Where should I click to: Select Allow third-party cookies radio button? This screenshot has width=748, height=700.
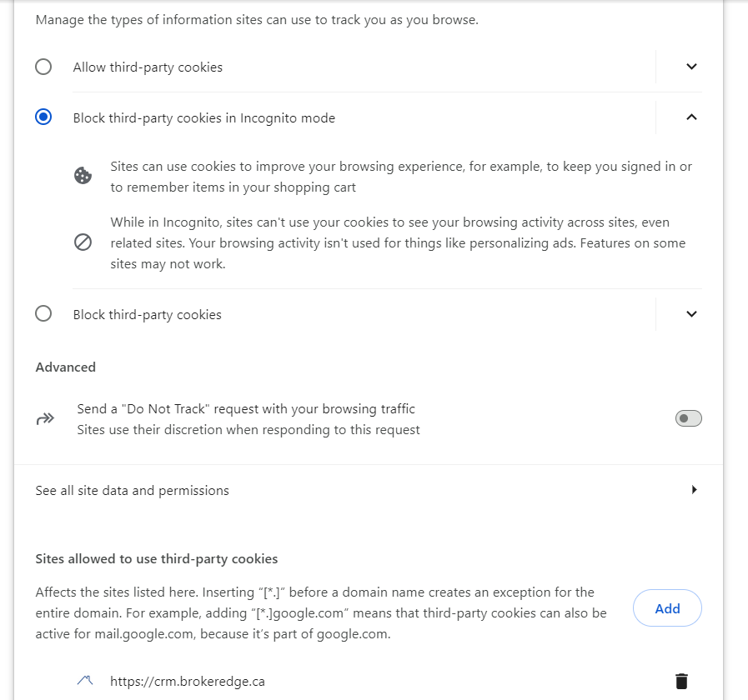43,67
